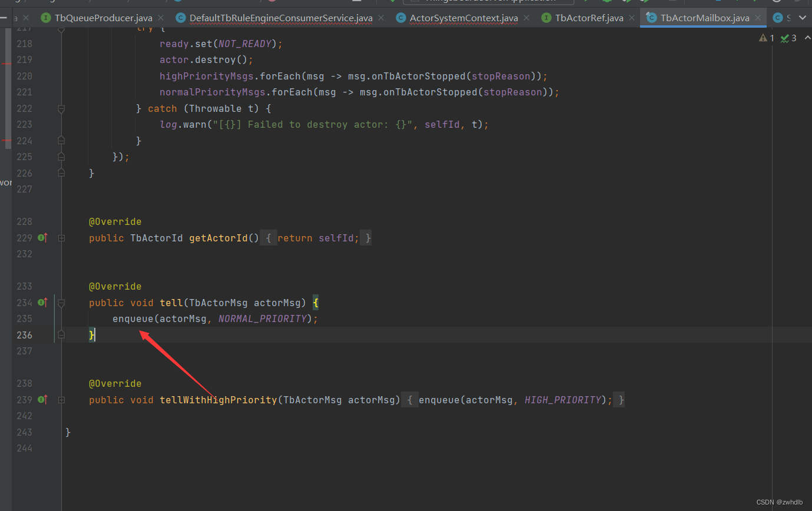
Task: Click folded body opening brace after getActorId()
Action: [269, 238]
